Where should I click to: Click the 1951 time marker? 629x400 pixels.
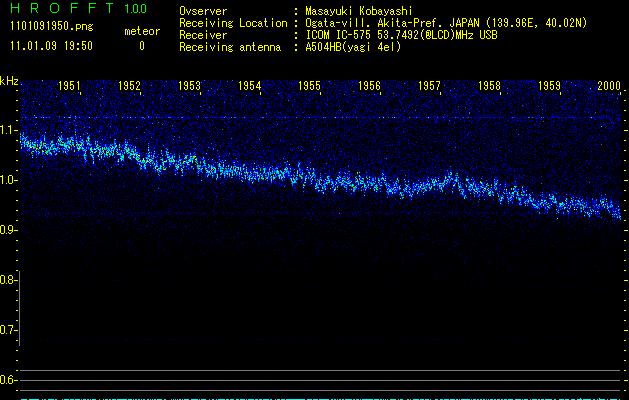pyautogui.click(x=70, y=87)
